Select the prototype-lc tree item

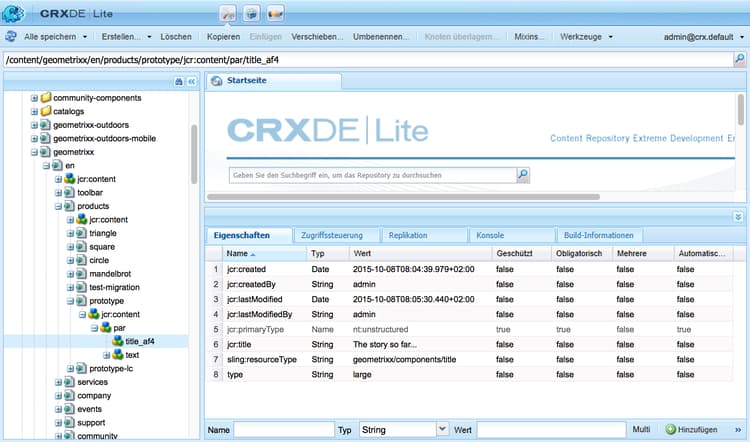111,368
